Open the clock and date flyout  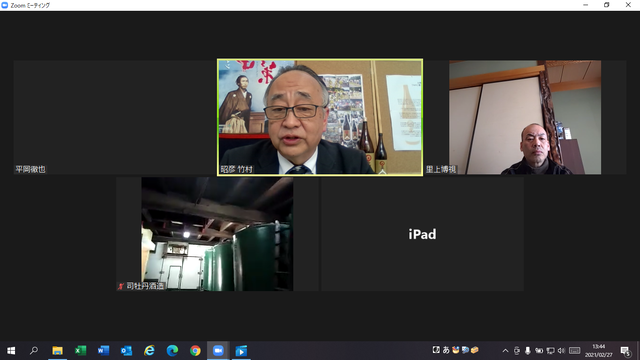(x=599, y=351)
